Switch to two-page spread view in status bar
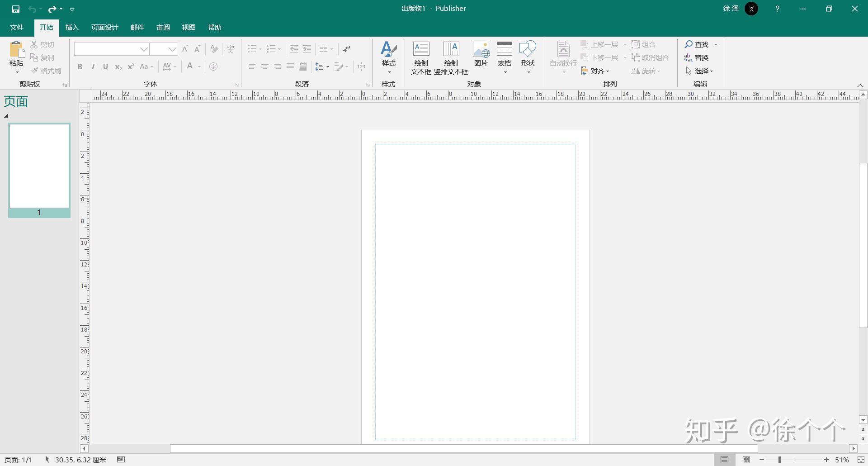Screen dimensions: 868x466 pos(746,460)
